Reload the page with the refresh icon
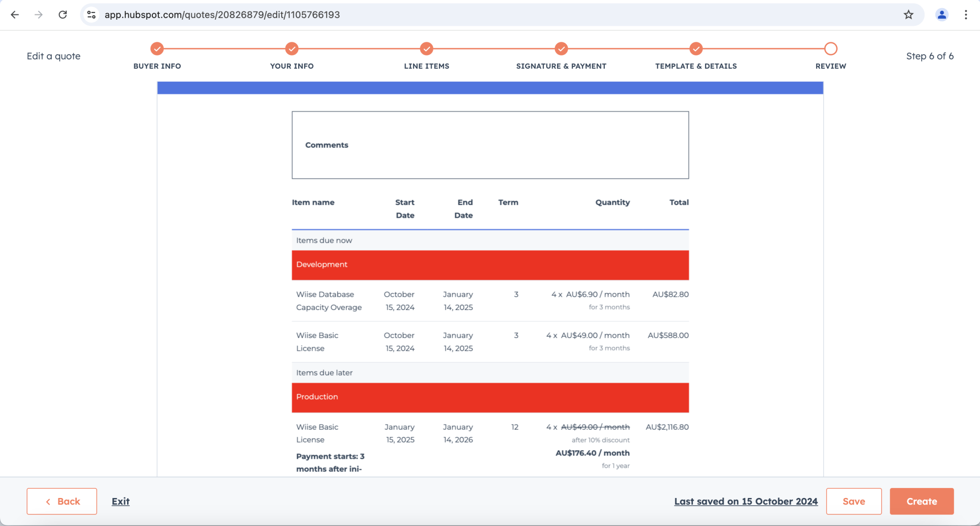The width and height of the screenshot is (980, 526). 63,15
